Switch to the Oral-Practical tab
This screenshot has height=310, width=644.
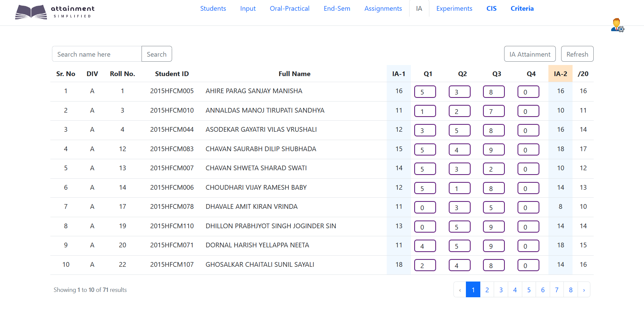pos(289,8)
